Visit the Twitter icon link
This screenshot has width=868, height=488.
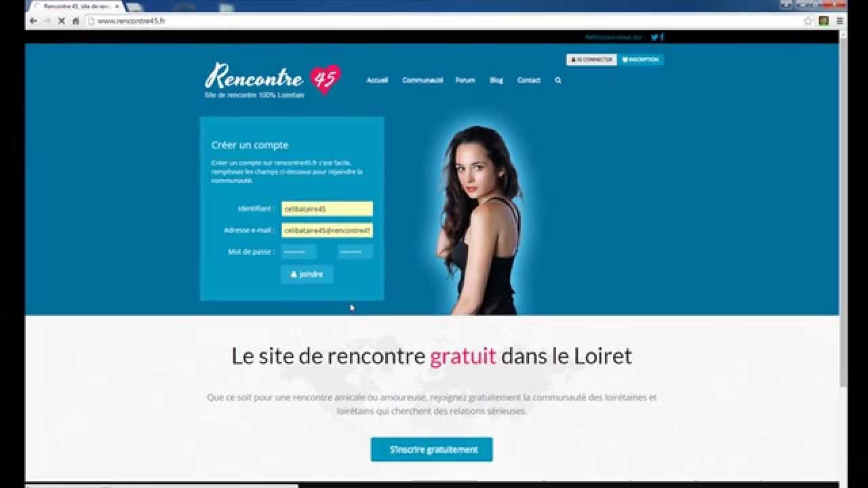click(x=654, y=37)
